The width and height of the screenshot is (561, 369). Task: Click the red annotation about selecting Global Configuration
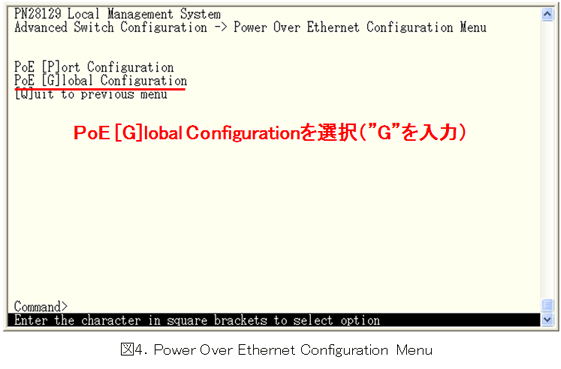[270, 133]
